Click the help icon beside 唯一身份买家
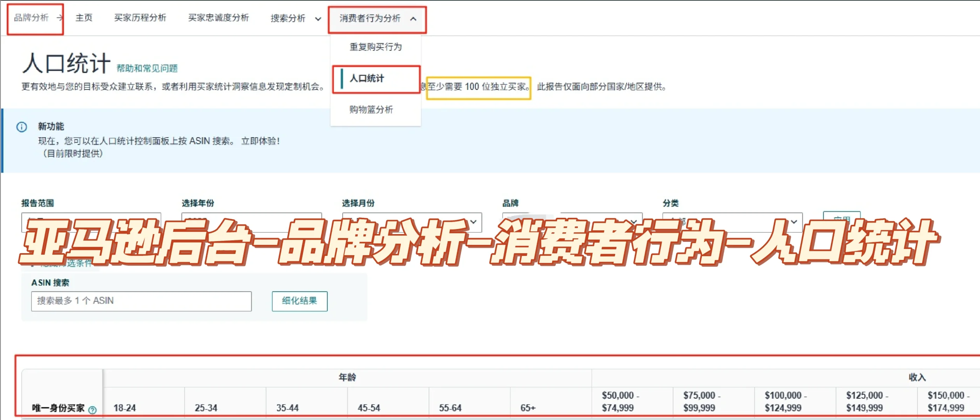The width and height of the screenshot is (980, 420). 92,410
